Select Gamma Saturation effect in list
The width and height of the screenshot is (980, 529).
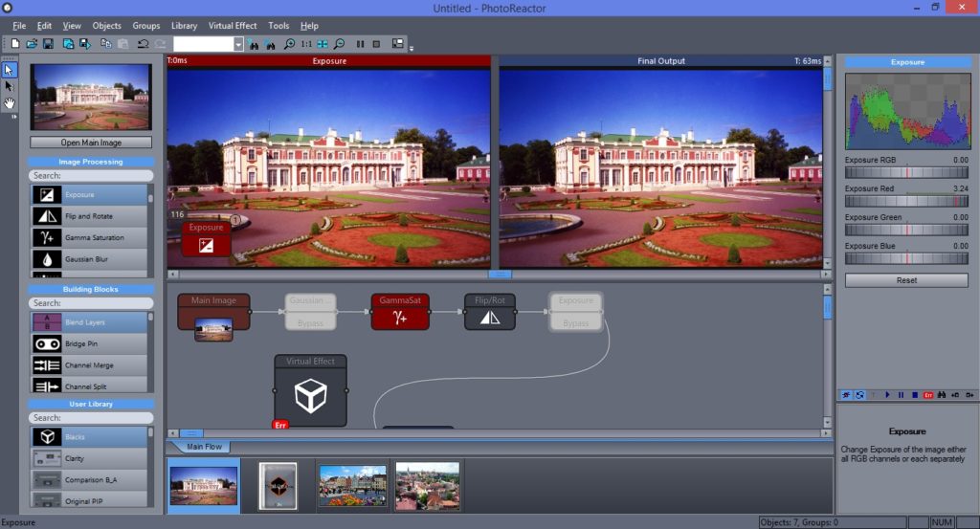(89, 237)
